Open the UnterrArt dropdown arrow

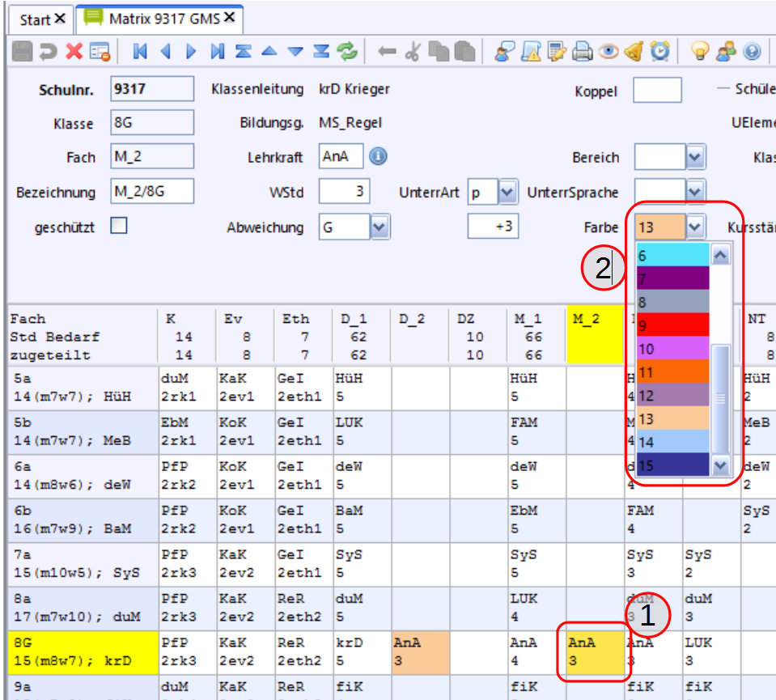point(507,192)
